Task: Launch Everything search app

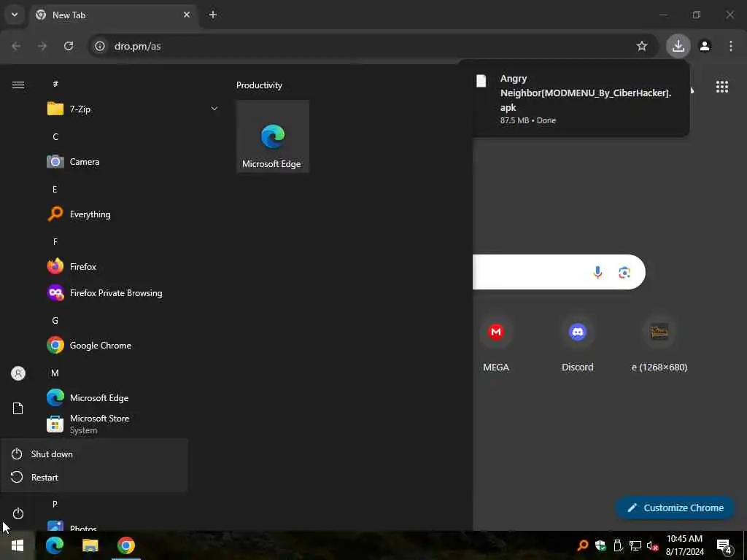Action: [x=133, y=214]
